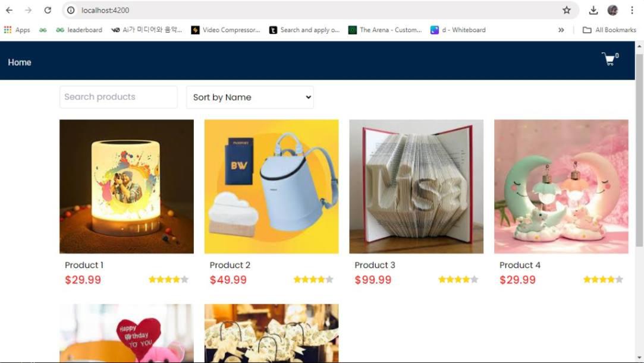This screenshot has height=363, width=644.
Task: Select the Product 1 lamp image
Action: (x=127, y=187)
